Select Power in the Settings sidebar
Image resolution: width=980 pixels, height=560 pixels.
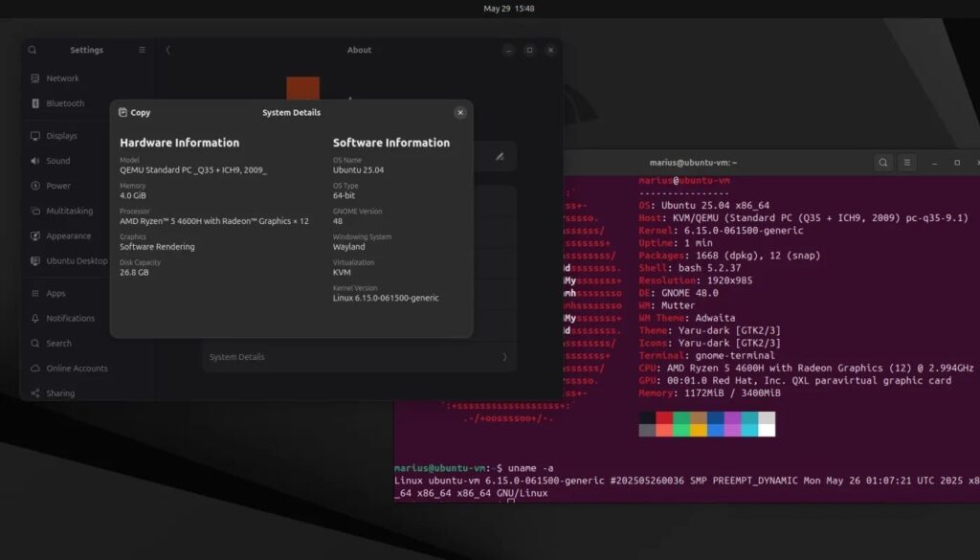58,186
